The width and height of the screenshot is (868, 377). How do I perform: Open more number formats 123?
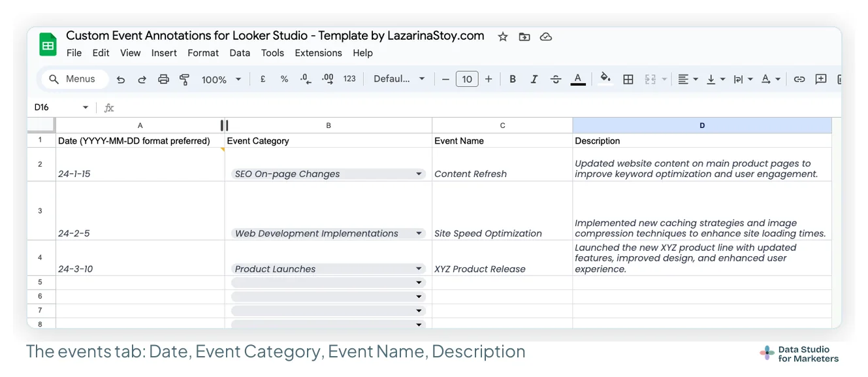pos(350,79)
